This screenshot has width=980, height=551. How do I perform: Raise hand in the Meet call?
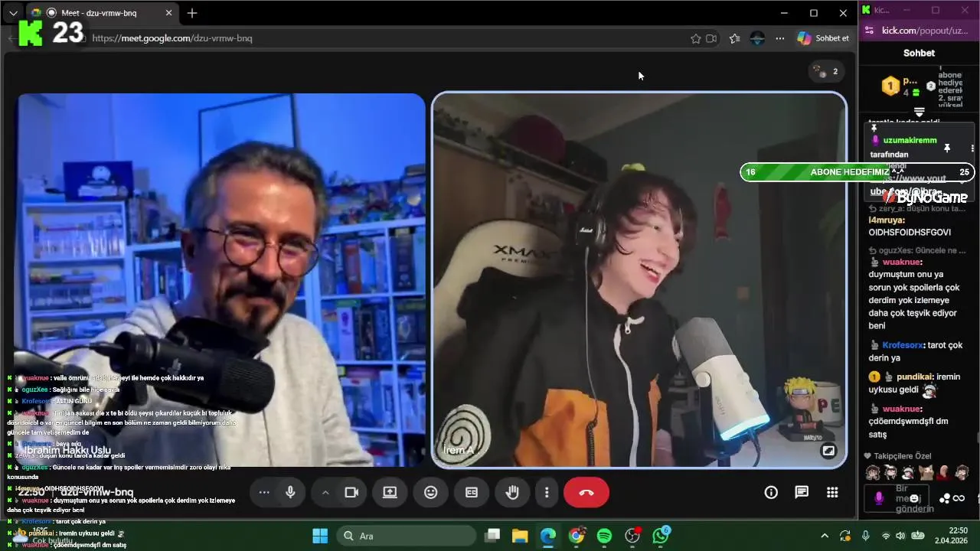[512, 492]
